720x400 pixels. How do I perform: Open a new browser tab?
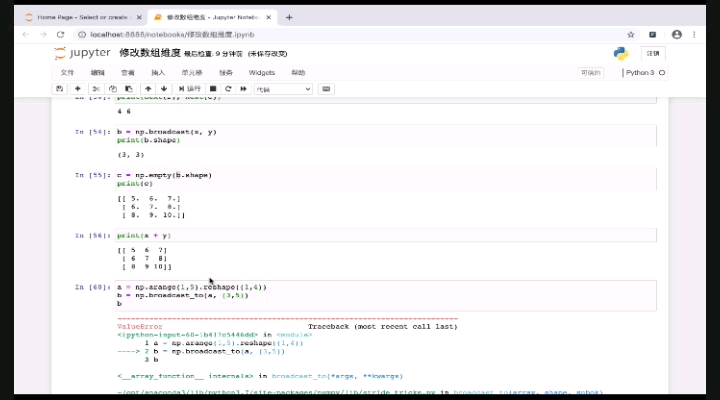[x=289, y=17]
